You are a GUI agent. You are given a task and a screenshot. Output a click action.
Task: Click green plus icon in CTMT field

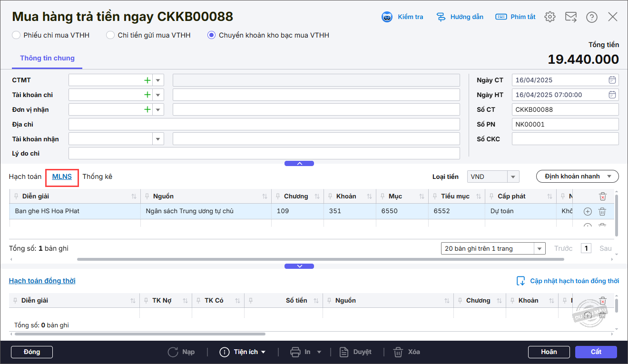pyautogui.click(x=147, y=80)
